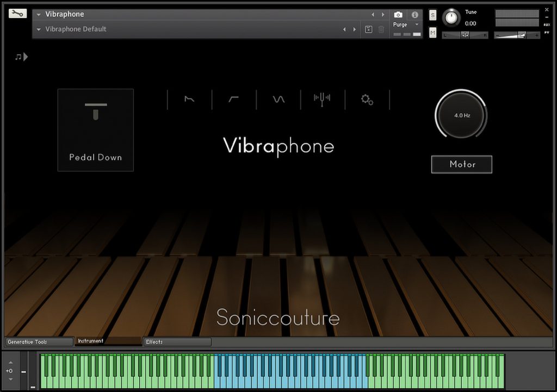
Task: Select the amp envelope icon
Action: (189, 99)
